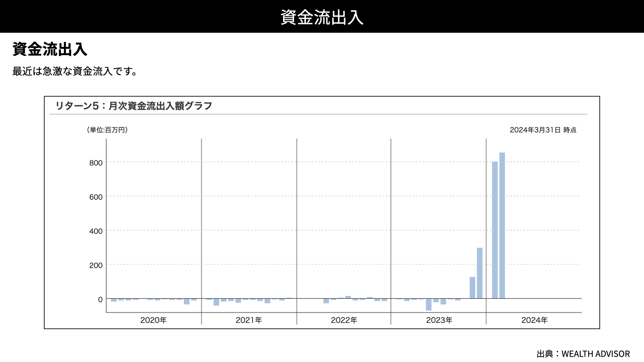Click the unit label (単位:百万円)
This screenshot has height=362, width=644.
click(x=107, y=130)
